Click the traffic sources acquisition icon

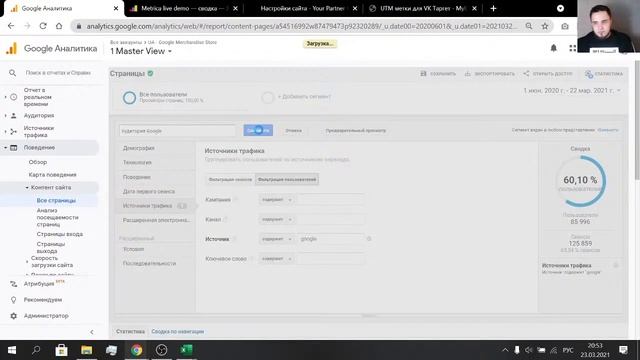13,131
